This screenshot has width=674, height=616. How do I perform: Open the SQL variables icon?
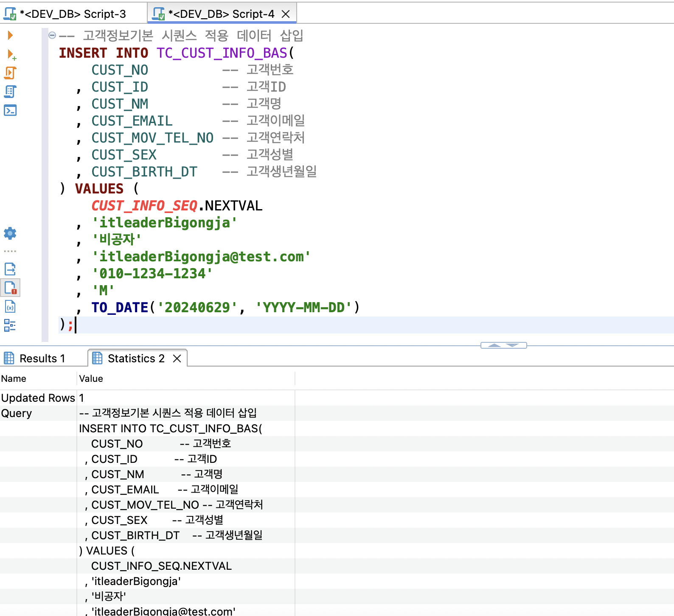pos(10,306)
